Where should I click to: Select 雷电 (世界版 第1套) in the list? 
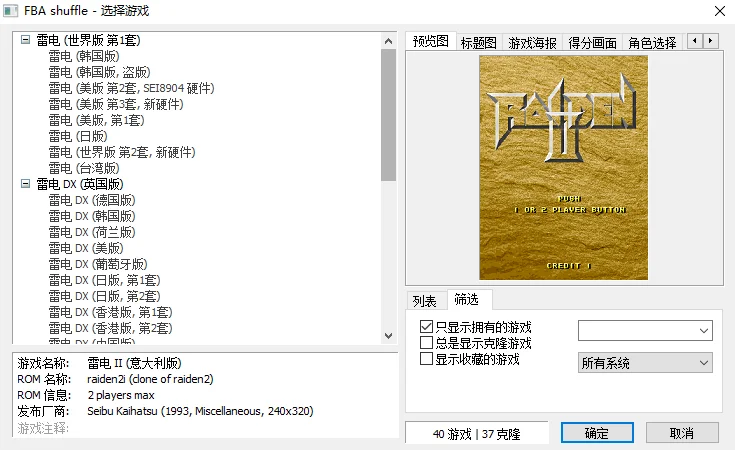pyautogui.click(x=89, y=40)
